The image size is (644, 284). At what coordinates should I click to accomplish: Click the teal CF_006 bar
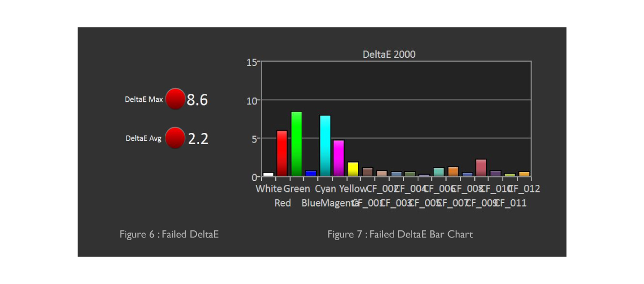[438, 172]
